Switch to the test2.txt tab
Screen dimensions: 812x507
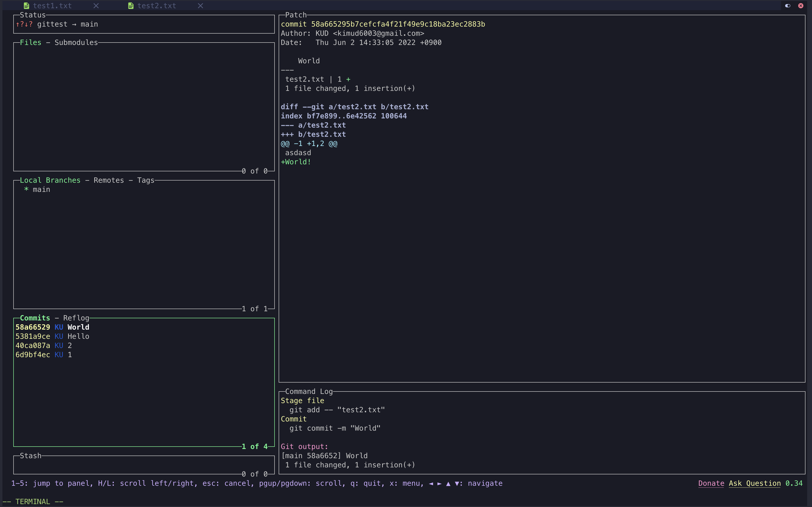point(157,6)
